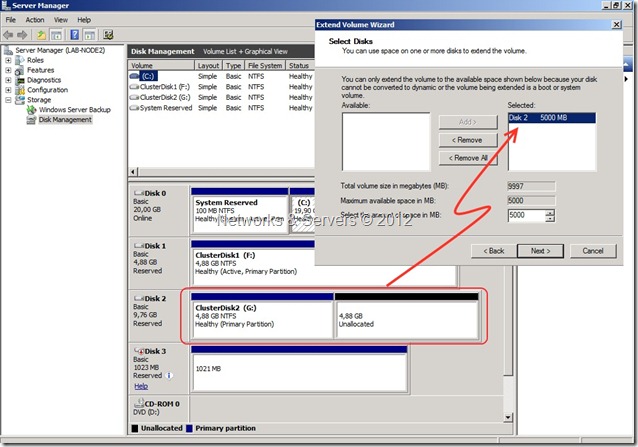Viewport: 638px width, 447px height.
Task: Select Diagnostics in the tree
Action: click(44, 80)
